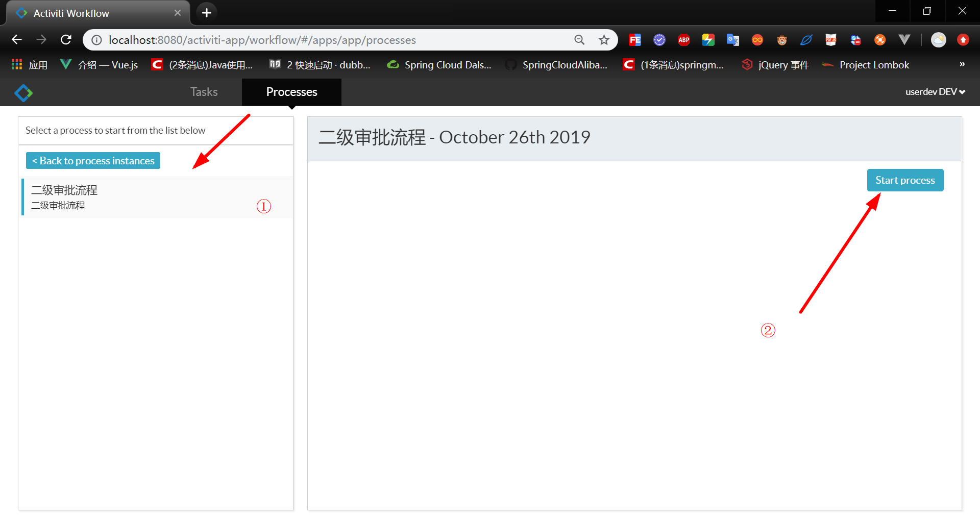
Task: Select the Activiti Workflow browser tab
Action: (x=97, y=13)
